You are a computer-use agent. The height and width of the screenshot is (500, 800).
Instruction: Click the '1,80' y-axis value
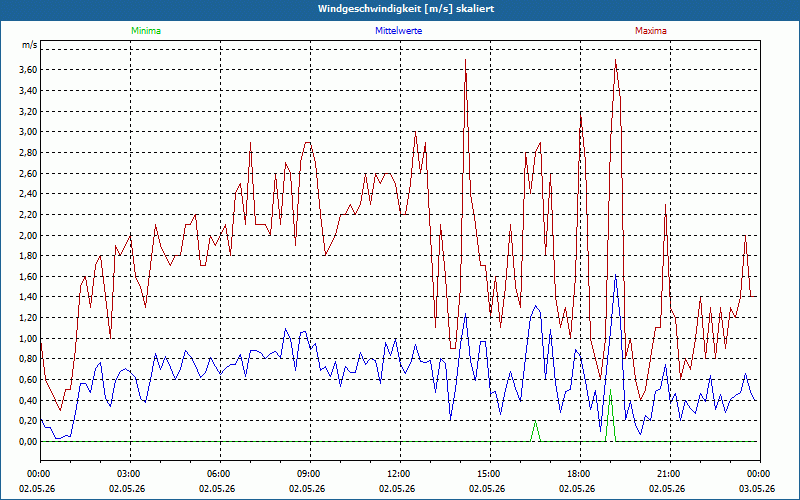[x=28, y=256]
